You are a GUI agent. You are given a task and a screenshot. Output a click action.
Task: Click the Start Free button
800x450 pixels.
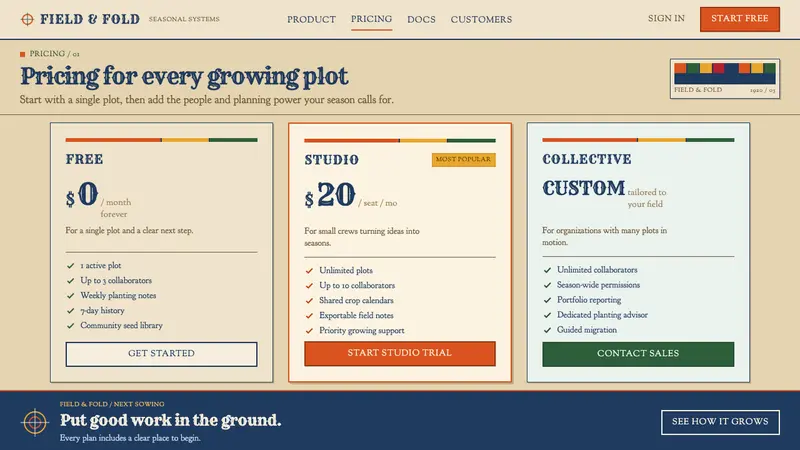click(x=740, y=19)
